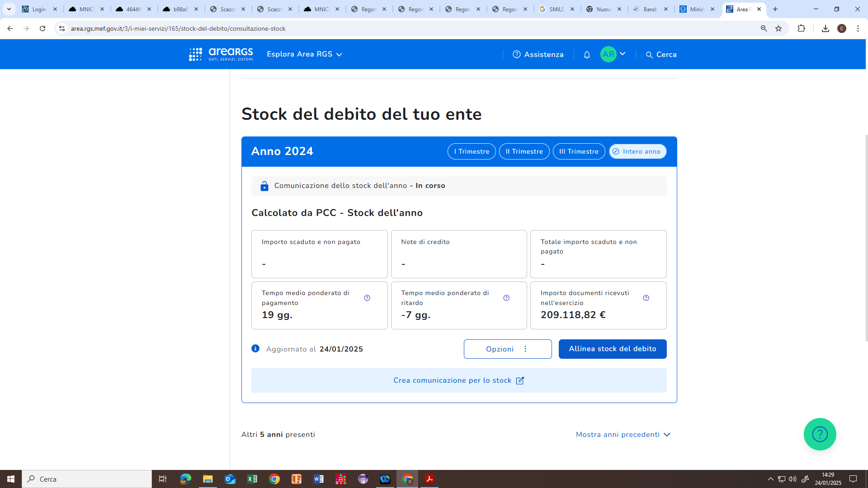Open help for Importo documenti ricevuti nell'esercizio
Screen dimensions: 868x488
(646, 298)
